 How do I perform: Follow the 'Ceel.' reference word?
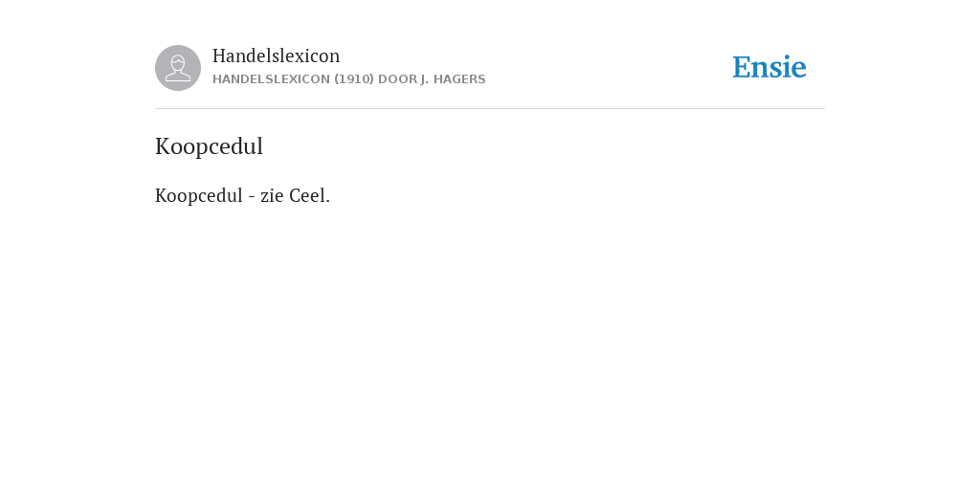pyautogui.click(x=309, y=195)
